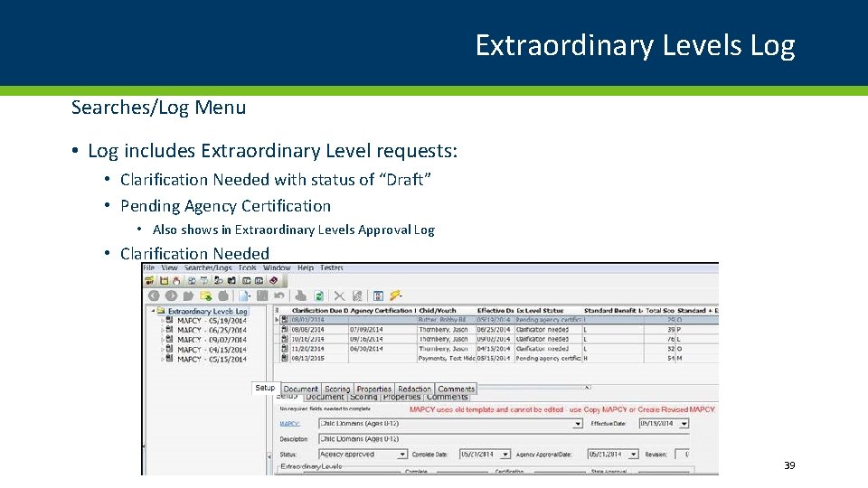Click cell "Payments, Test Midc"
The height and width of the screenshot is (488, 868).
coord(446,359)
